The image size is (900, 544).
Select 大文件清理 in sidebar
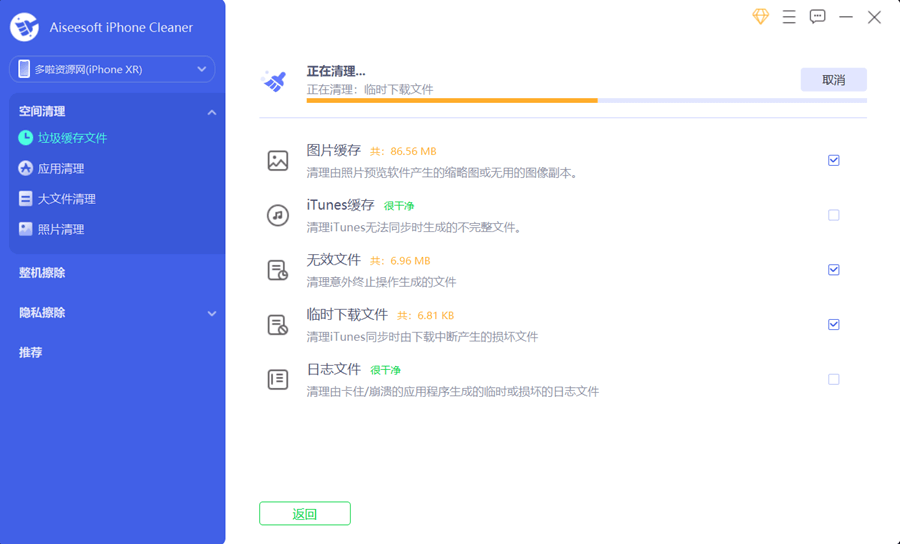coord(67,199)
